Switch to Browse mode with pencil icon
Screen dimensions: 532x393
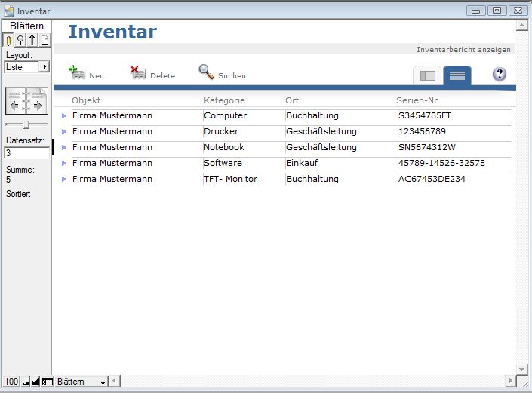[x=9, y=40]
